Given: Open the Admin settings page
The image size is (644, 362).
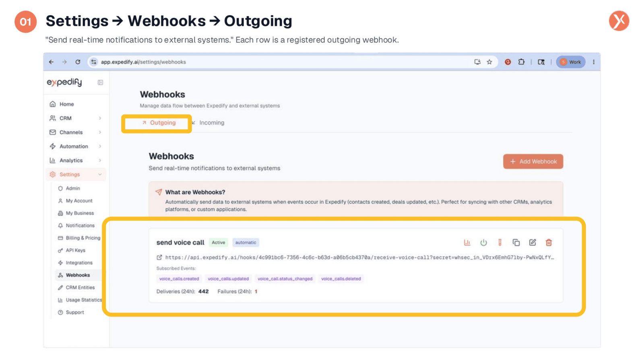Looking at the screenshot, I should point(73,188).
